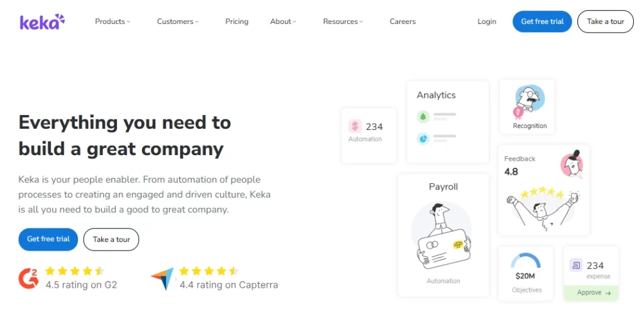The height and width of the screenshot is (309, 644).
Task: Click the Keka logo in header
Action: coord(42,22)
